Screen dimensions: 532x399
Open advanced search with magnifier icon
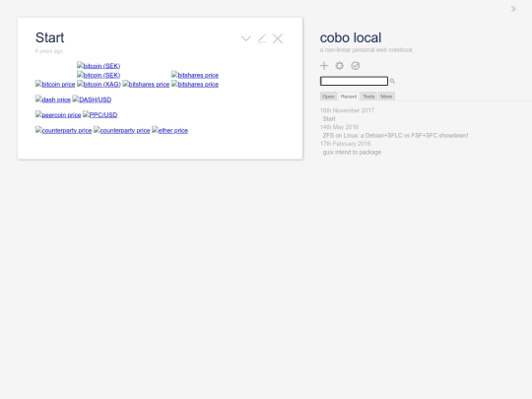coord(392,81)
